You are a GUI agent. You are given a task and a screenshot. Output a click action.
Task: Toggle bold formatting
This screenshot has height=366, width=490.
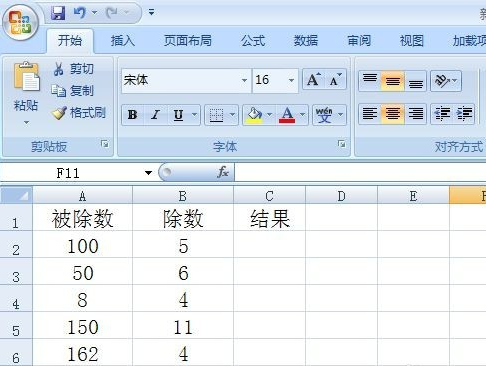(x=133, y=115)
